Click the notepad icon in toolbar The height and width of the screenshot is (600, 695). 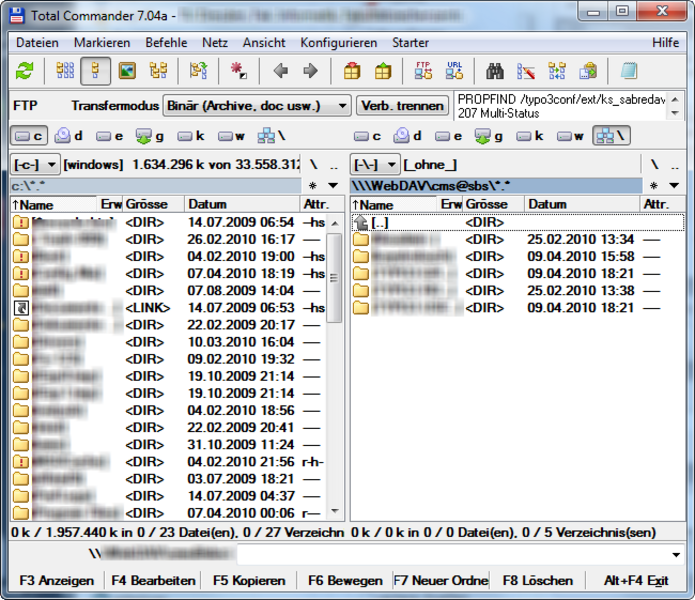pos(628,71)
